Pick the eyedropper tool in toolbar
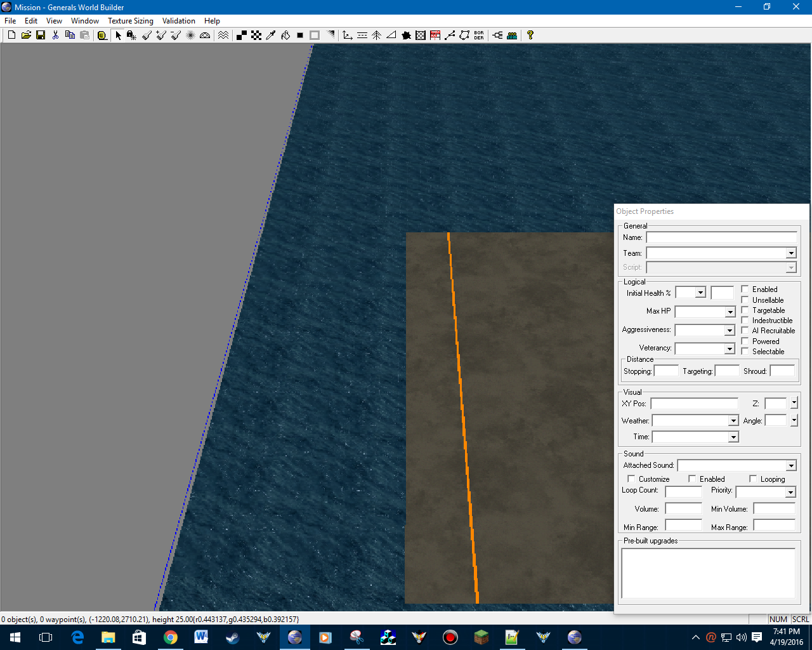This screenshot has width=812, height=650. click(271, 36)
